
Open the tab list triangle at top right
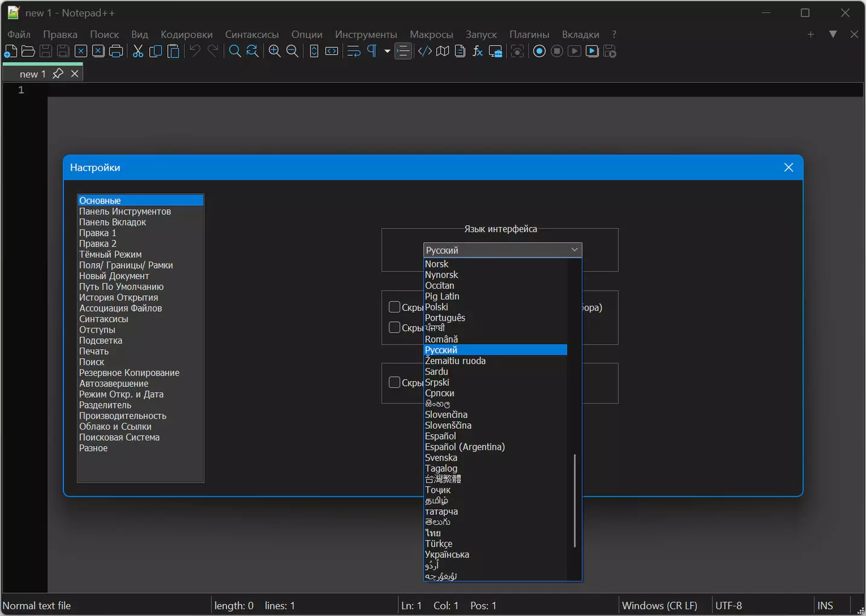click(833, 34)
